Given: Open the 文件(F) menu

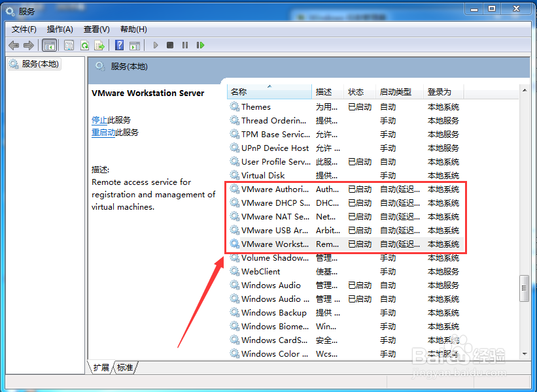Looking at the screenshot, I should click(x=24, y=29).
